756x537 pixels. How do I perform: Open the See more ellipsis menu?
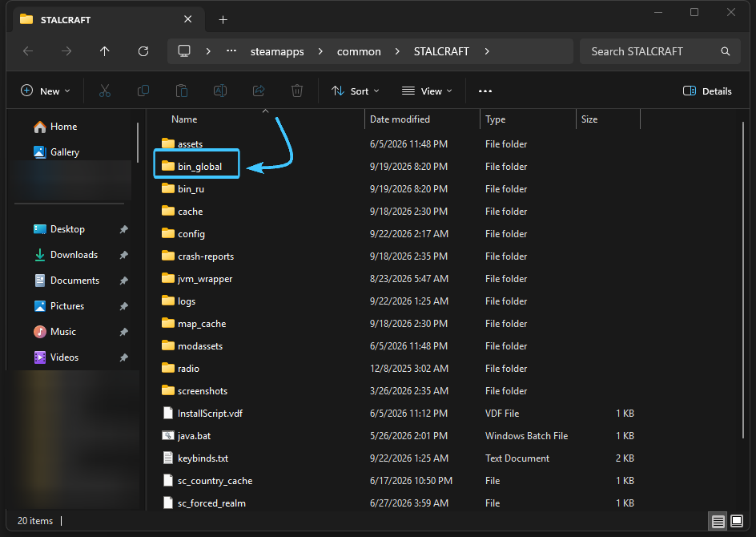[485, 91]
